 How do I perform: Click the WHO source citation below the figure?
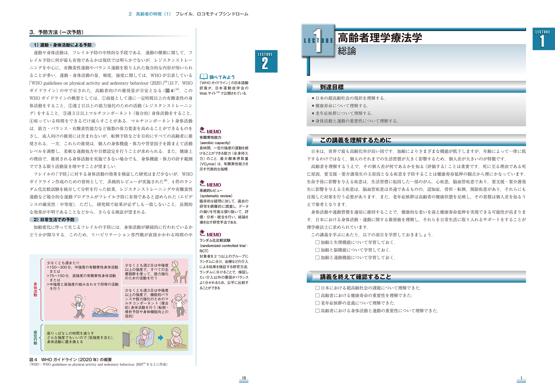coord(98,364)
